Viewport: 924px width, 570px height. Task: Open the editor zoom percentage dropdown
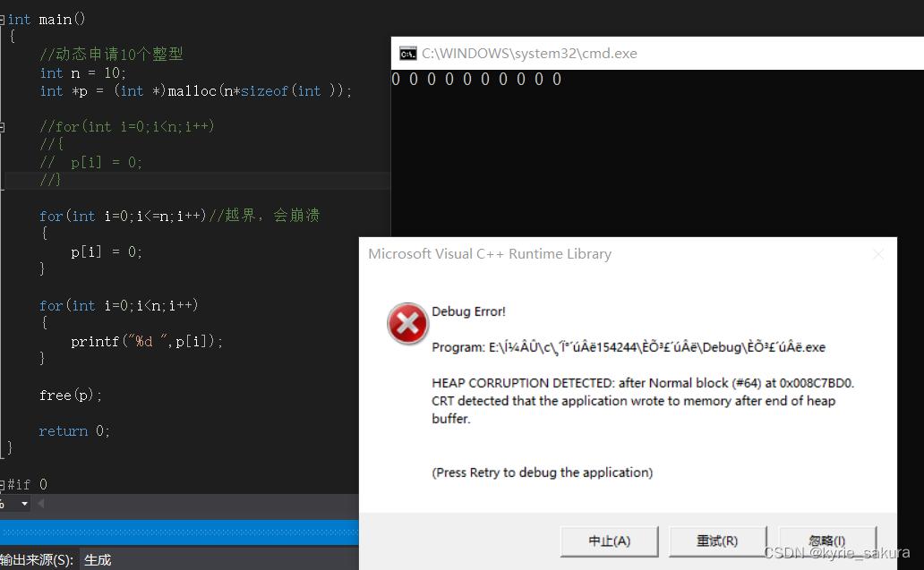pos(24,504)
